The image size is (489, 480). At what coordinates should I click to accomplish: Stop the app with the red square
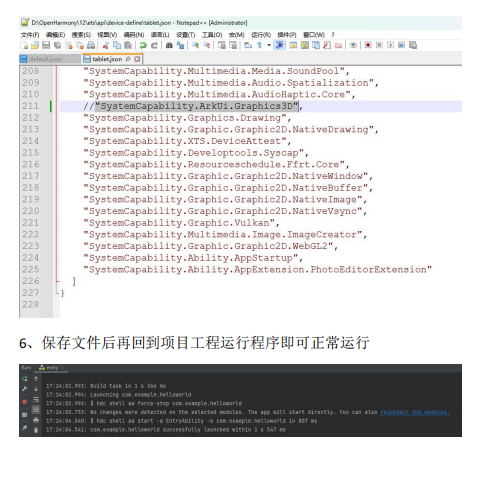[x=25, y=402]
